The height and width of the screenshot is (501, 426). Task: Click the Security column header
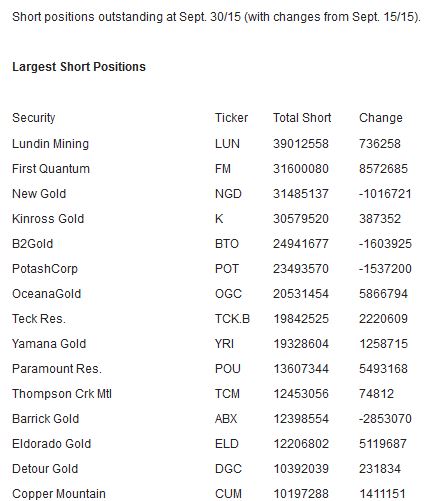(x=34, y=118)
